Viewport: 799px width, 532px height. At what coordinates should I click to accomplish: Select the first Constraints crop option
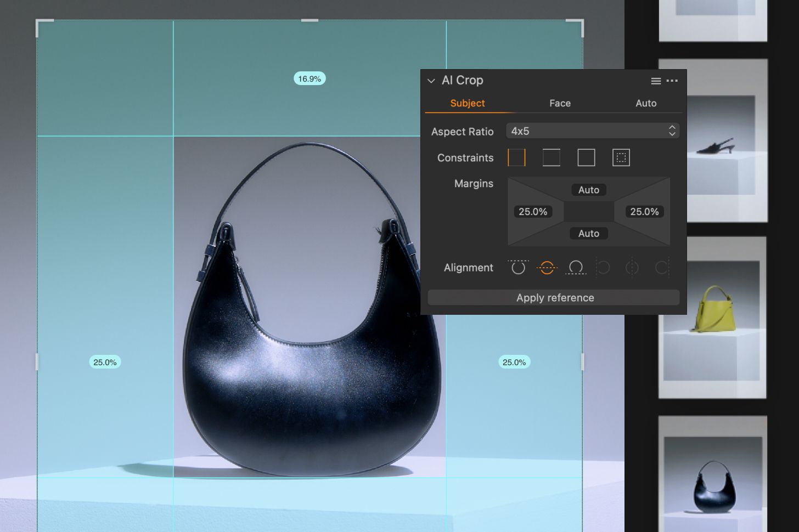coord(516,157)
